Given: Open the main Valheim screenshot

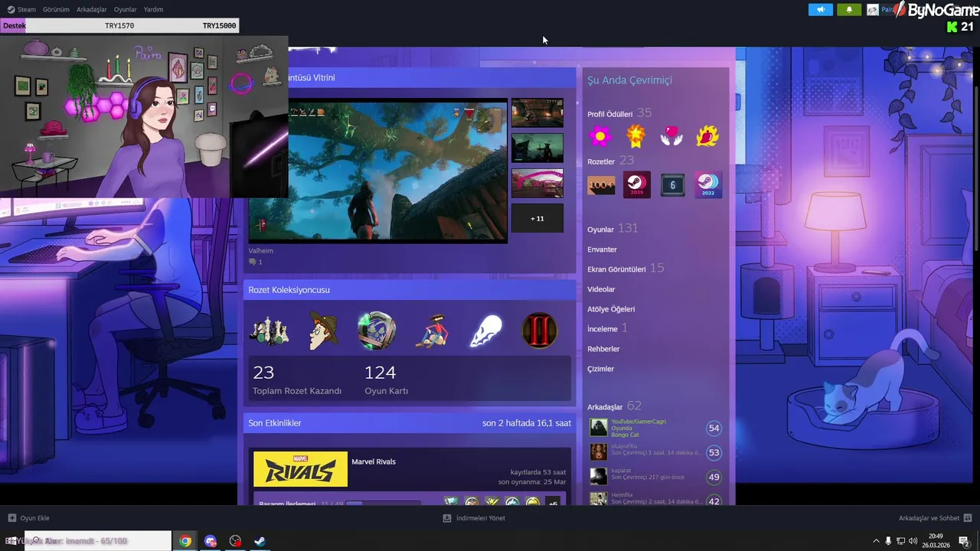Looking at the screenshot, I should [x=377, y=171].
